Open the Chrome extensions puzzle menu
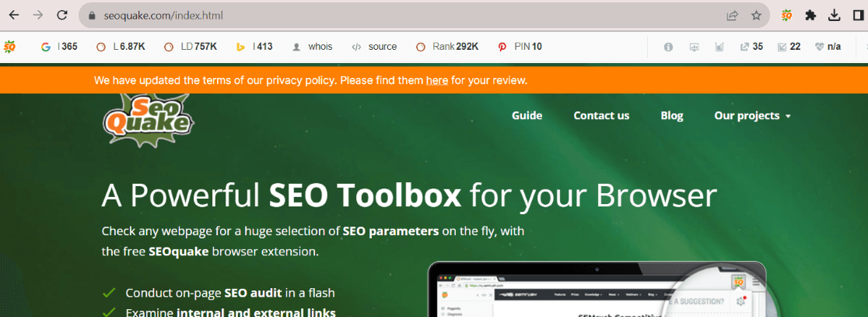The height and width of the screenshot is (317, 868). 810,15
